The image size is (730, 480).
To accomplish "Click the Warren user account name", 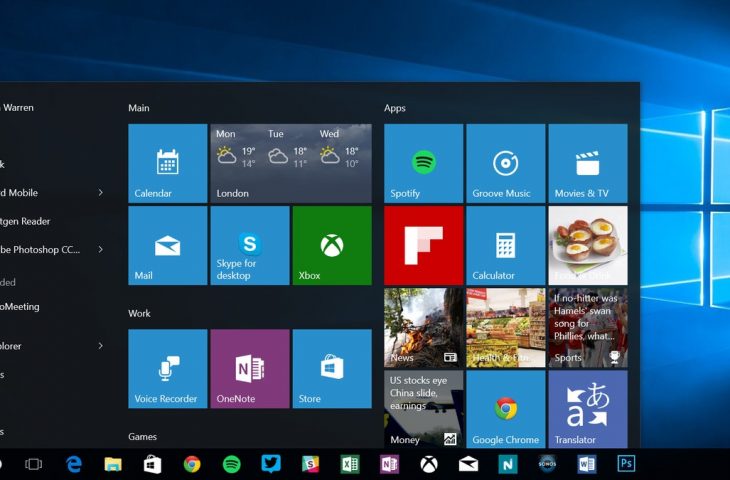I will pos(18,108).
